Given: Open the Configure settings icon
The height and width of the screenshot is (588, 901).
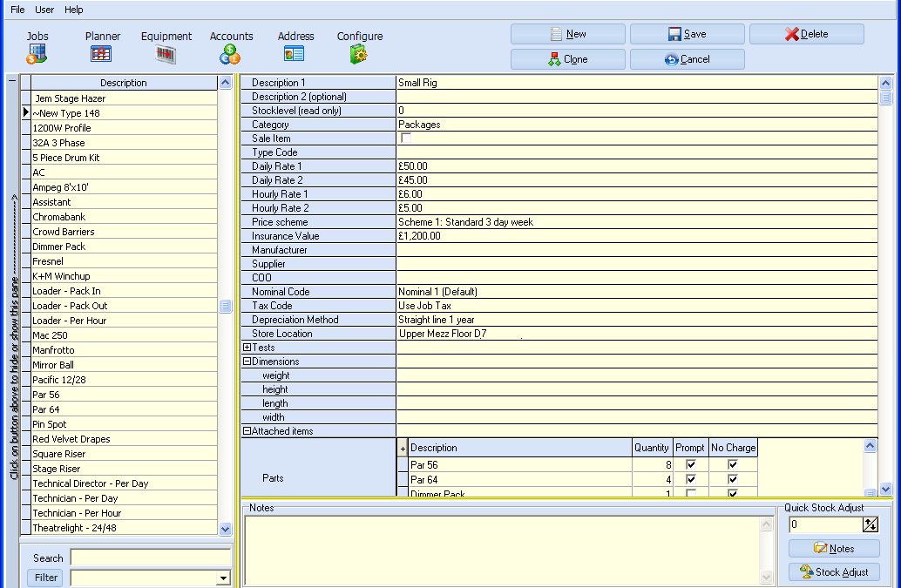Looking at the screenshot, I should click(x=359, y=54).
